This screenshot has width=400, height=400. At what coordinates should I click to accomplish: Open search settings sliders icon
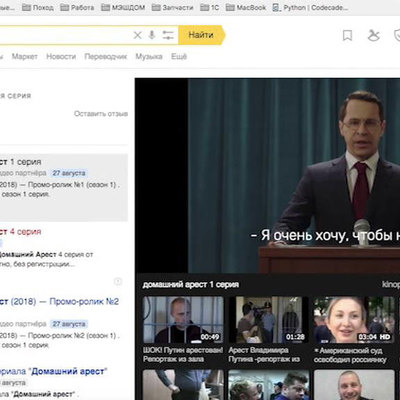pyautogui.click(x=168, y=35)
